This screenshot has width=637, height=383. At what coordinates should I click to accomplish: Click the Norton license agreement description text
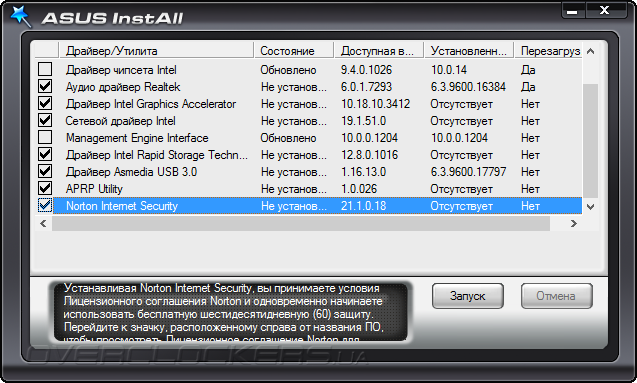pyautogui.click(x=223, y=312)
